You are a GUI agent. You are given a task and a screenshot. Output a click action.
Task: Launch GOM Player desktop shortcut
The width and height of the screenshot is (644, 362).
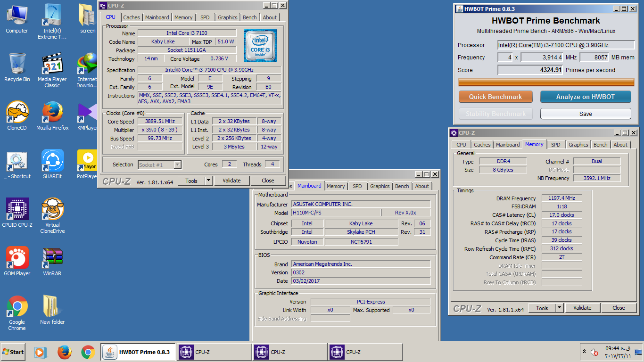coord(17,262)
